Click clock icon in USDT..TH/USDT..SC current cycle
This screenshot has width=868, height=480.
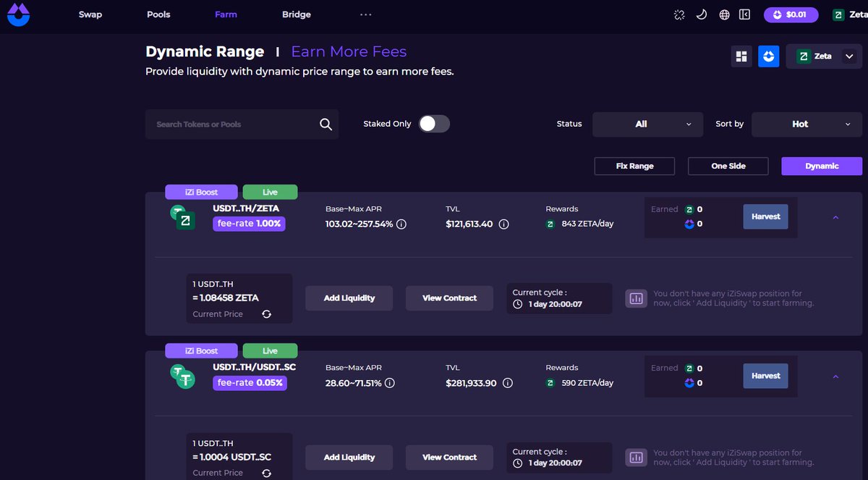tap(517, 463)
